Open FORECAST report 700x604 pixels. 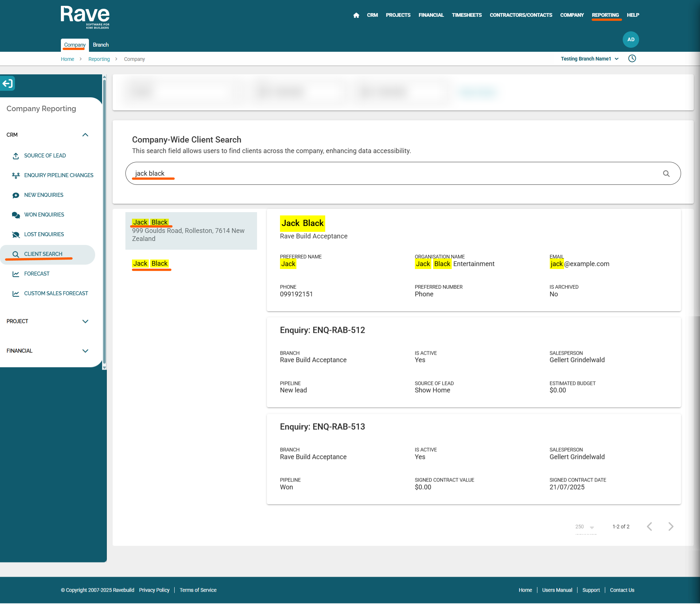(x=37, y=274)
